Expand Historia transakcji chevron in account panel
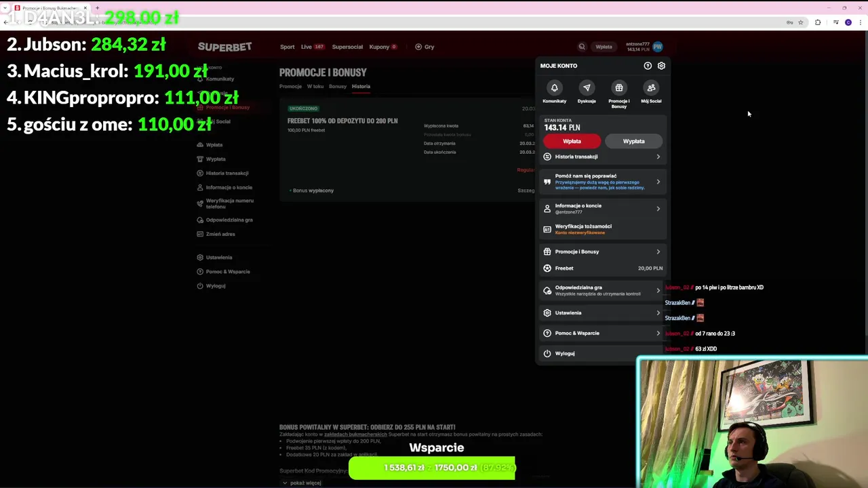Image resolution: width=868 pixels, height=488 pixels. pyautogui.click(x=658, y=157)
